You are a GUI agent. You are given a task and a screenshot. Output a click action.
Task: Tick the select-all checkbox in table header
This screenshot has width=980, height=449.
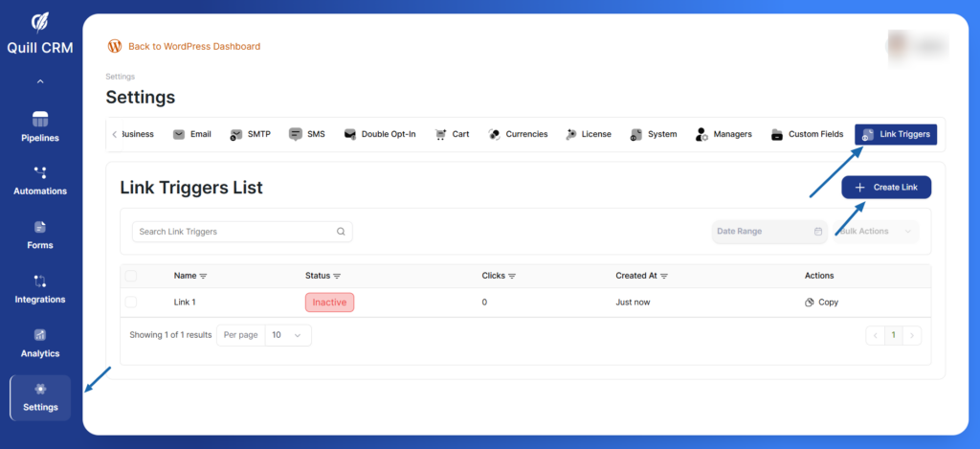pyautogui.click(x=131, y=276)
